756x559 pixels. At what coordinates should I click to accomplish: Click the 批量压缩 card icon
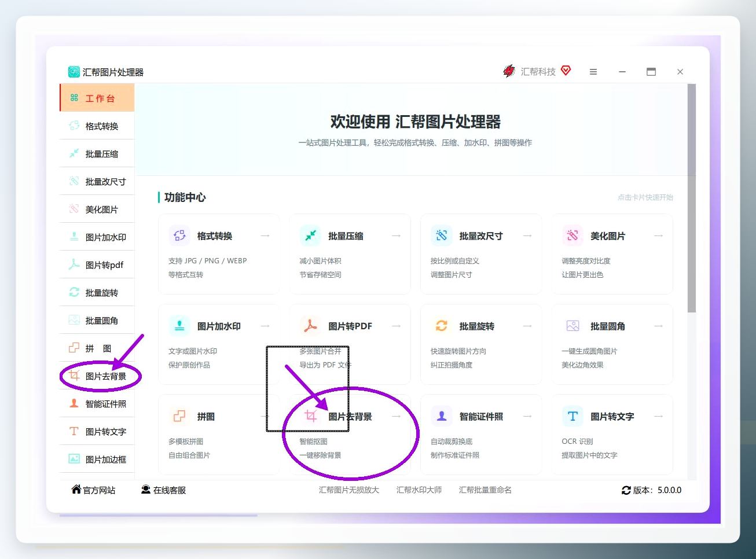click(x=310, y=236)
